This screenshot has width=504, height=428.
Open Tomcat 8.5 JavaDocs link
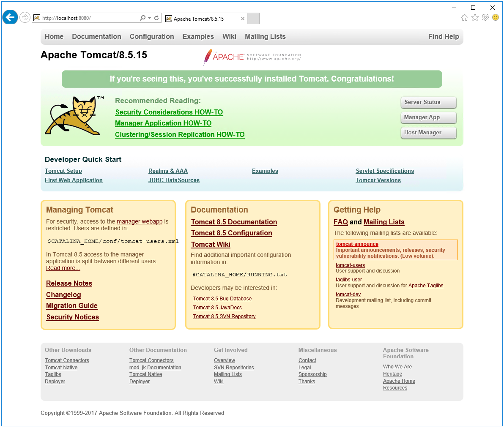click(x=217, y=308)
